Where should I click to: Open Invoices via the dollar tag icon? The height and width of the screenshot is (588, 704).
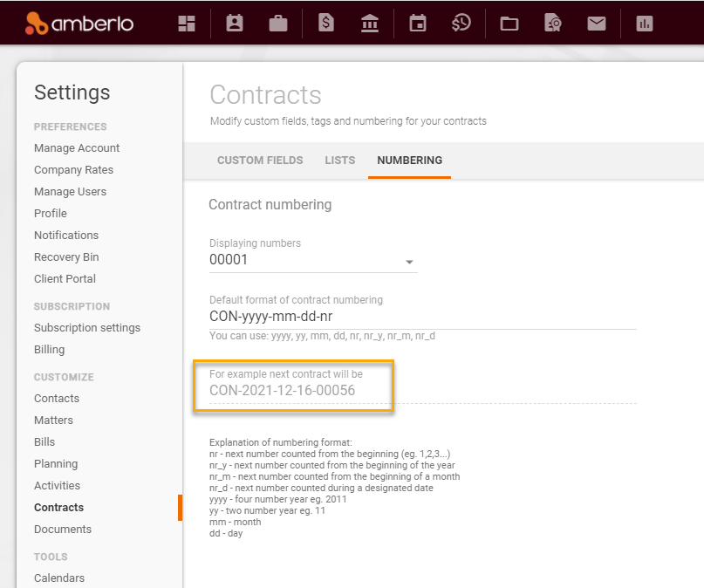click(325, 24)
